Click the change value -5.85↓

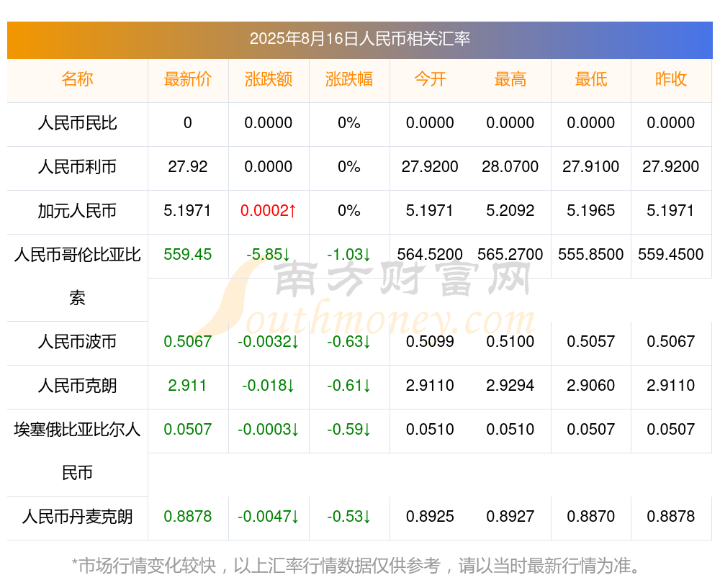coord(268,254)
